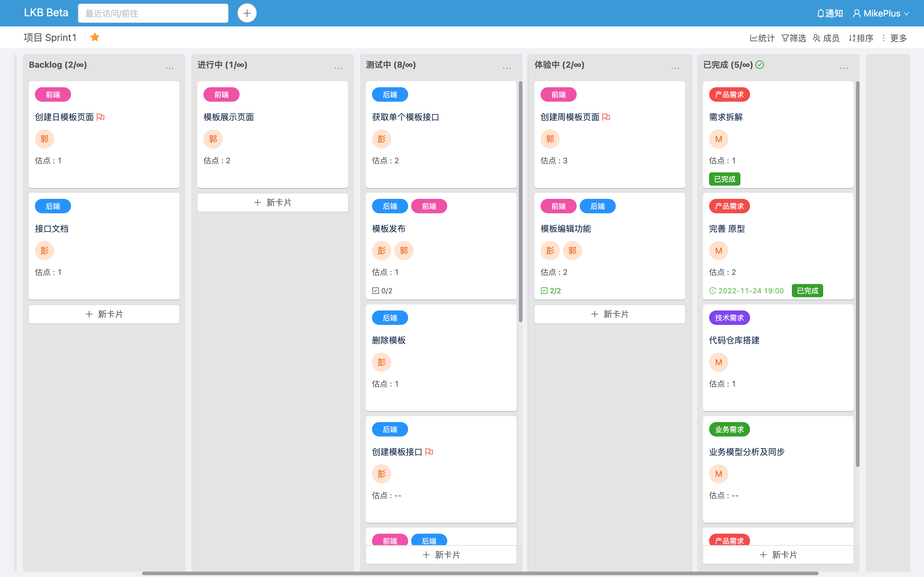Click 已完成 badge on 完善 原型 card

tap(807, 291)
